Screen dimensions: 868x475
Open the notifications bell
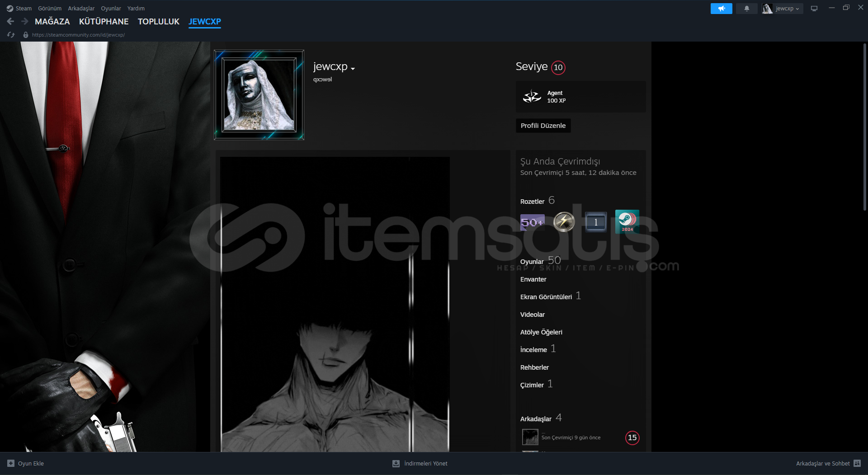click(x=746, y=9)
